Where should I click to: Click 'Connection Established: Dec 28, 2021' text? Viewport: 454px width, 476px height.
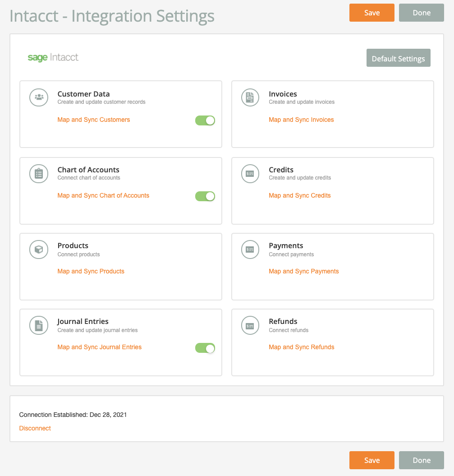pyautogui.click(x=73, y=415)
